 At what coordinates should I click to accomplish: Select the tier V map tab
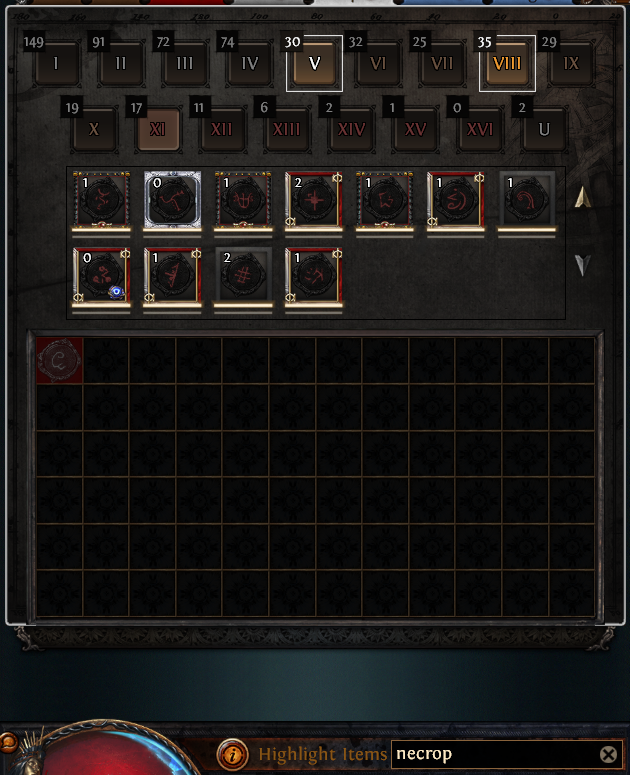[x=314, y=64]
